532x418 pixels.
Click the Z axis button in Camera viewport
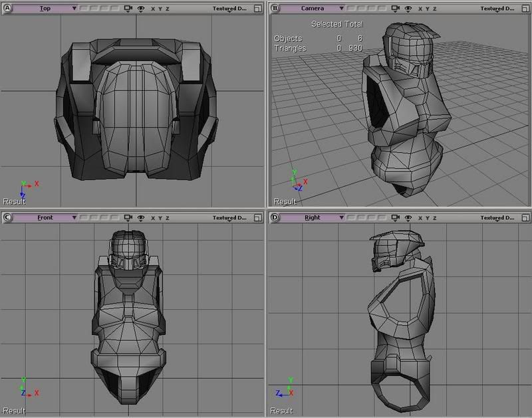[x=435, y=9]
